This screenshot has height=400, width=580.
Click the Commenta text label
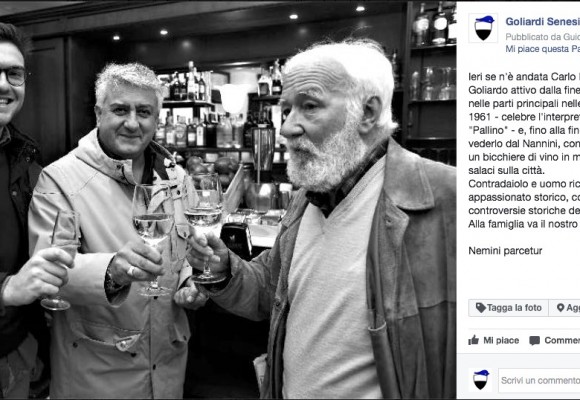pyautogui.click(x=562, y=340)
